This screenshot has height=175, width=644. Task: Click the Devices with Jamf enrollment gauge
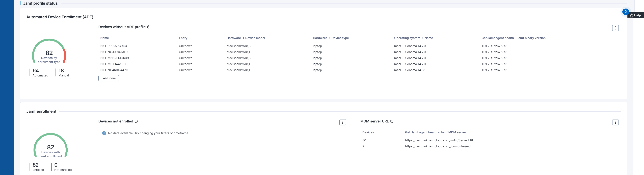(50, 145)
